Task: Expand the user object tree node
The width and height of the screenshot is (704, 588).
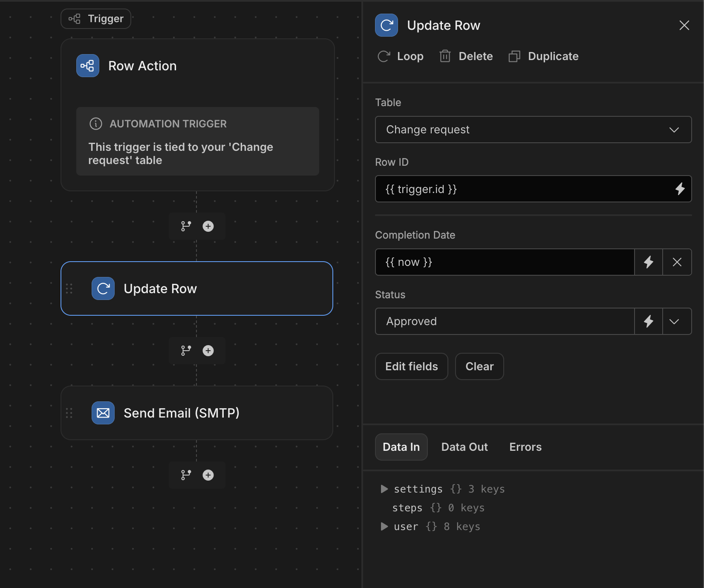Action: coord(384,526)
